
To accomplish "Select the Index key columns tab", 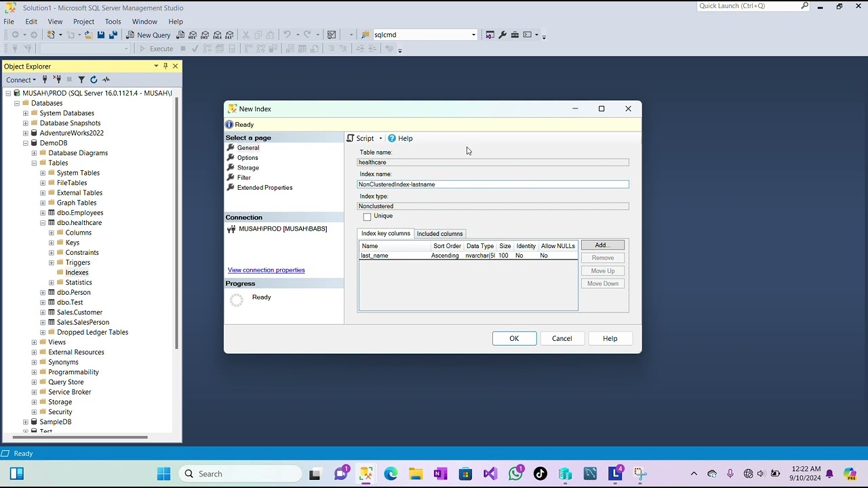I will click(386, 233).
